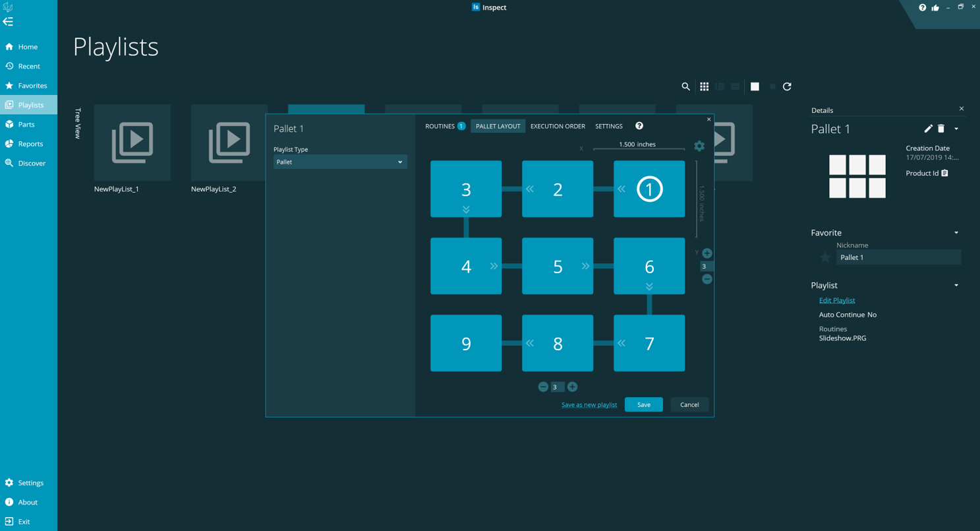Close the Pallet 1 dialog
Screen dimensions: 980x531
point(708,119)
